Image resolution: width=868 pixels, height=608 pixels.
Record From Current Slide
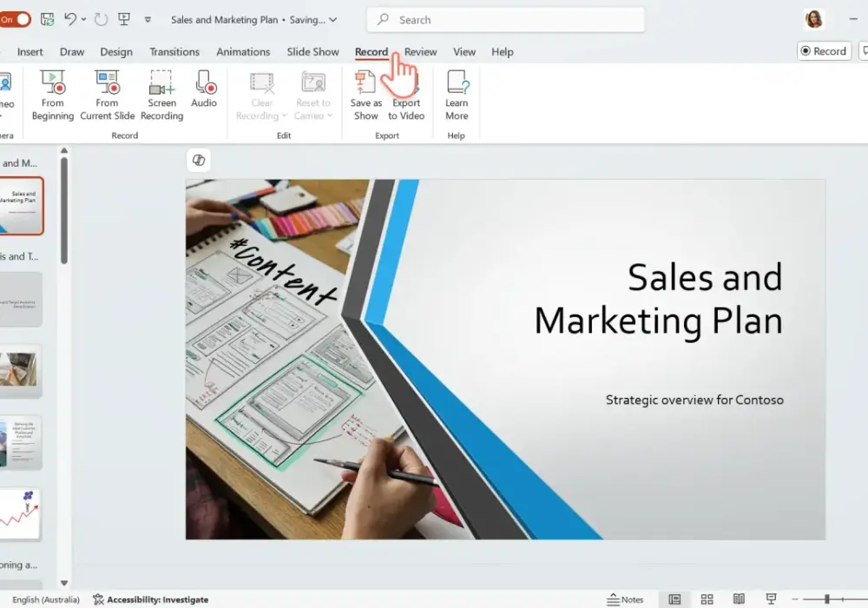(107, 96)
